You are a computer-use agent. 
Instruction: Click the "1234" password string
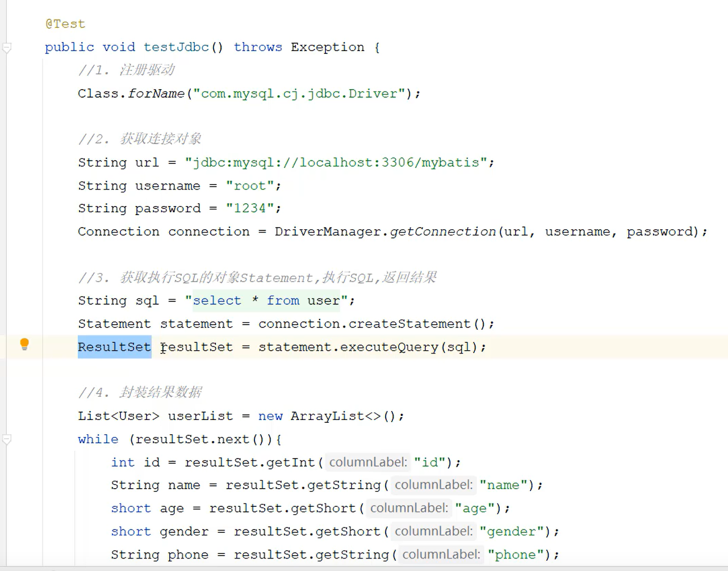pyautogui.click(x=250, y=208)
